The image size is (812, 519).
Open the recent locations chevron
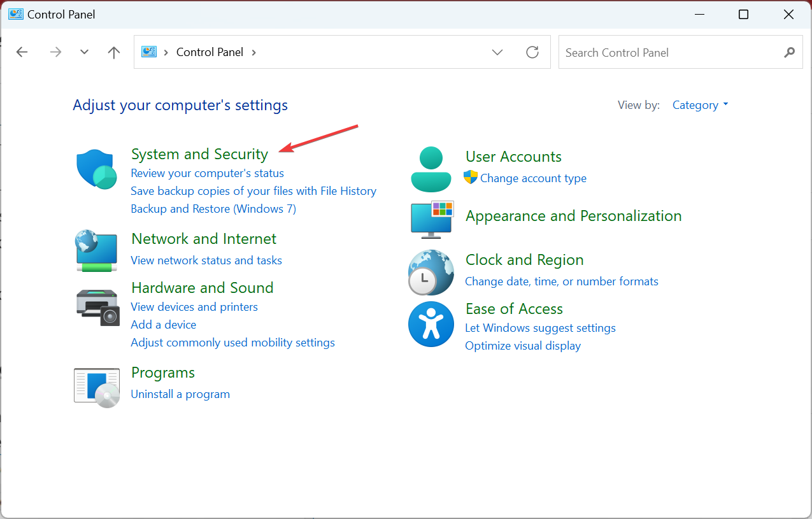[x=84, y=52]
